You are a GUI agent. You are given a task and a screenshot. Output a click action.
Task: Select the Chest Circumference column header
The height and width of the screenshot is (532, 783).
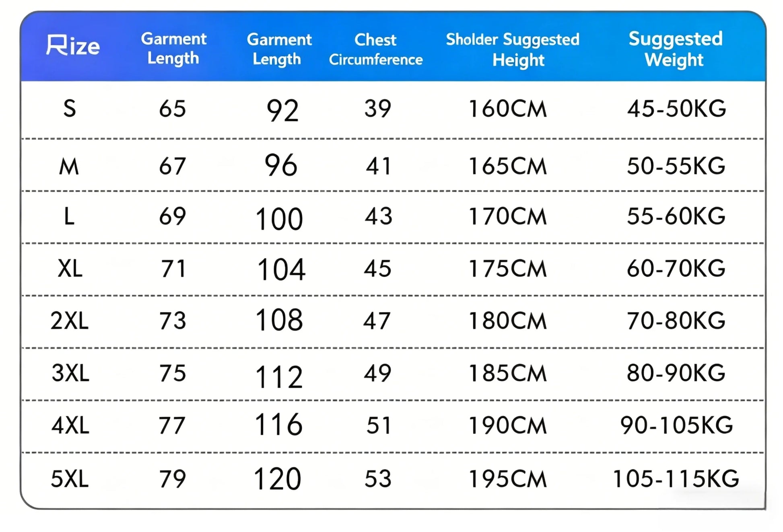click(376, 49)
